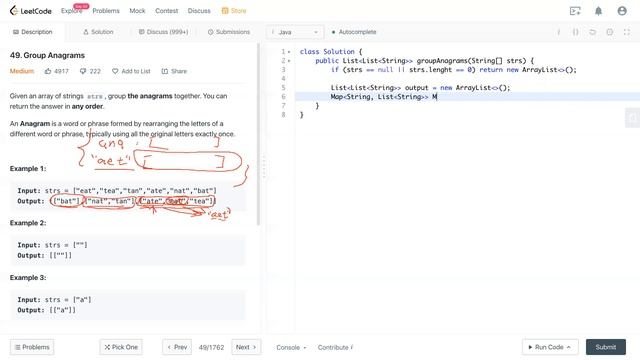Switch to the Description tab

(x=33, y=32)
